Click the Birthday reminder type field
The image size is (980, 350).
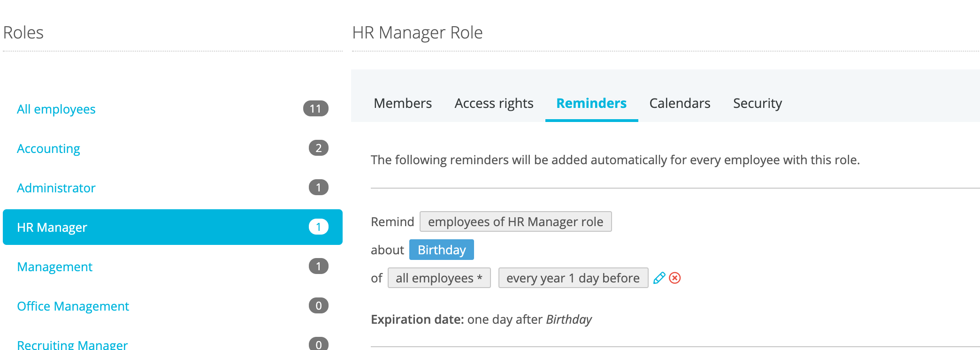coord(441,250)
